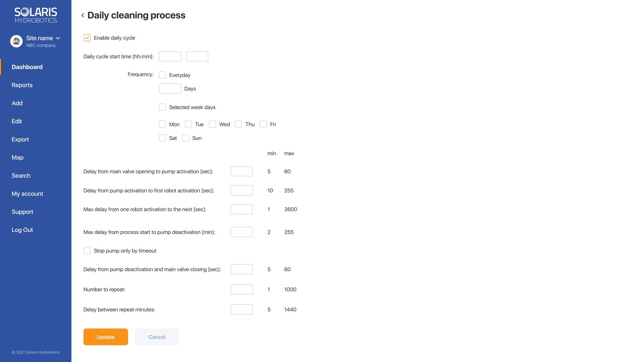
Task: Focus the Number to repeat field
Action: pyautogui.click(x=242, y=289)
